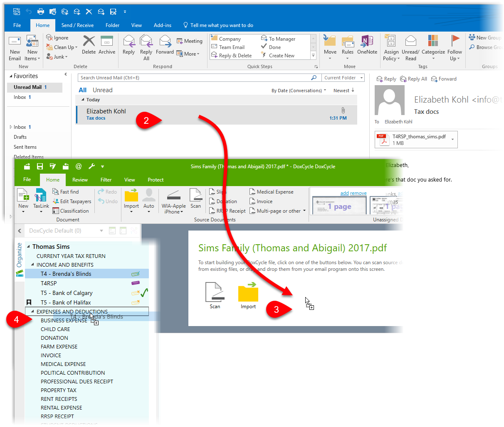Screen dimensions: 504x427
Task: Delete the selected message in Outlook ribbon
Action: 89,45
